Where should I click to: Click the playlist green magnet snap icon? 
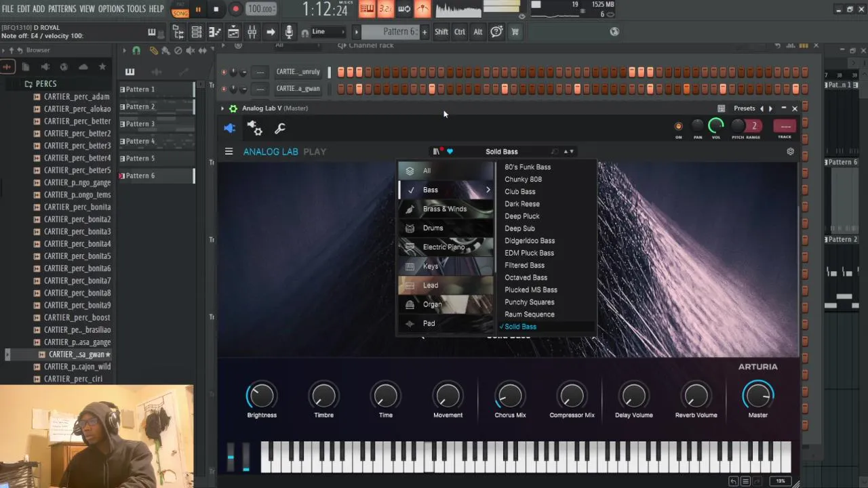[136, 51]
